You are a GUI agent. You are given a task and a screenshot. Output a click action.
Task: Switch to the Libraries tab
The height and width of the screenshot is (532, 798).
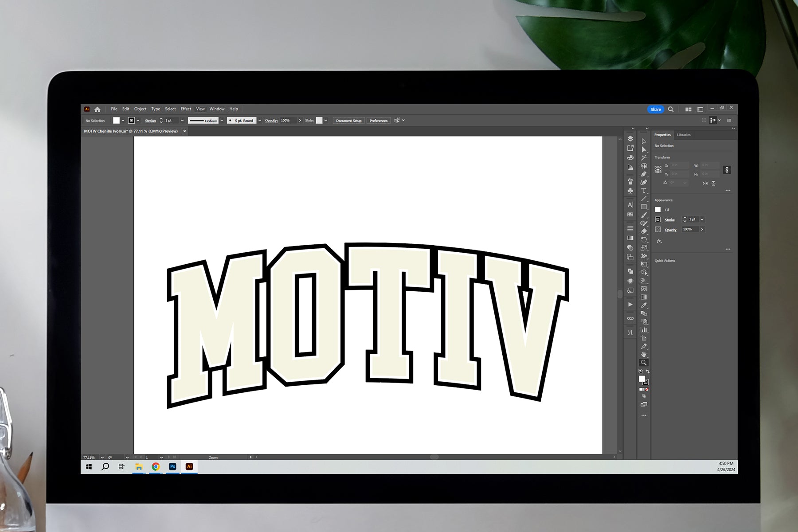click(x=683, y=135)
